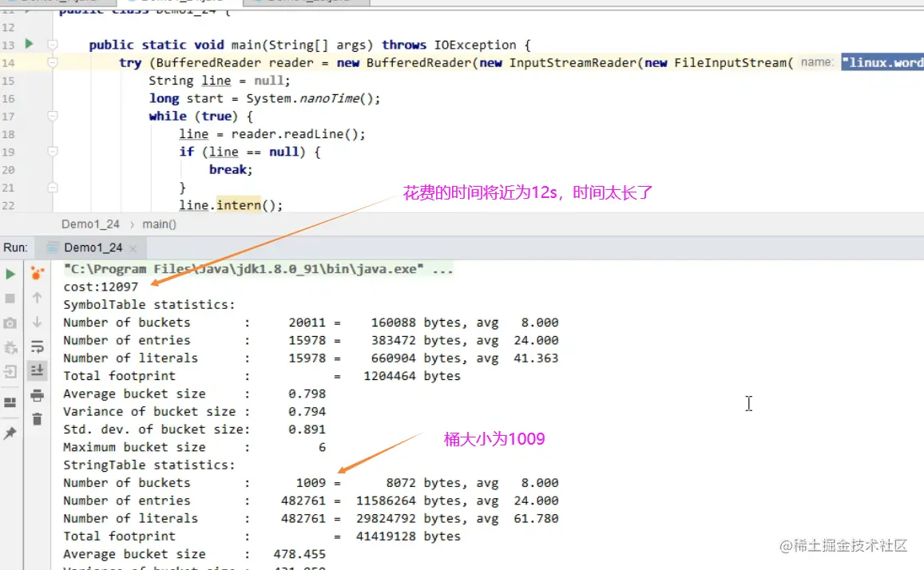Click the java.exe command line in console
Image resolution: width=924 pixels, height=570 pixels.
click(x=258, y=269)
